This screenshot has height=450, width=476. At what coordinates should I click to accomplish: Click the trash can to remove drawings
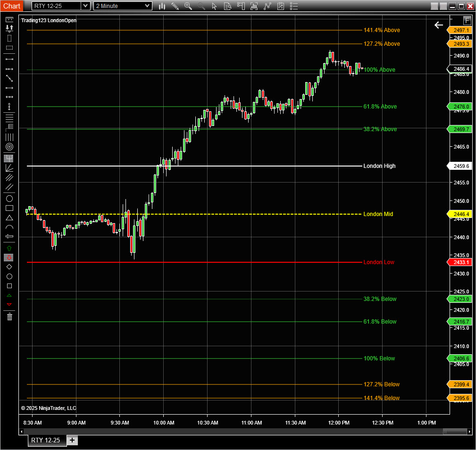coord(9,317)
